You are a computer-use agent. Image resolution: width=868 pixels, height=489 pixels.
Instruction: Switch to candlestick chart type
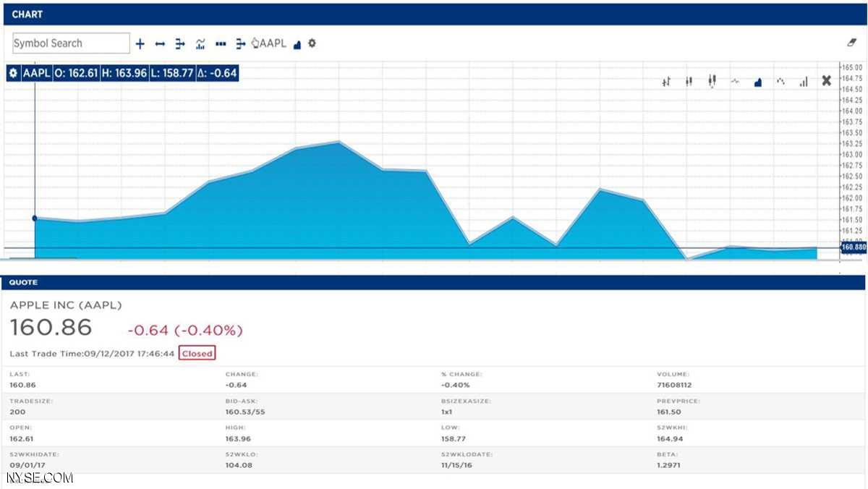[x=689, y=82]
